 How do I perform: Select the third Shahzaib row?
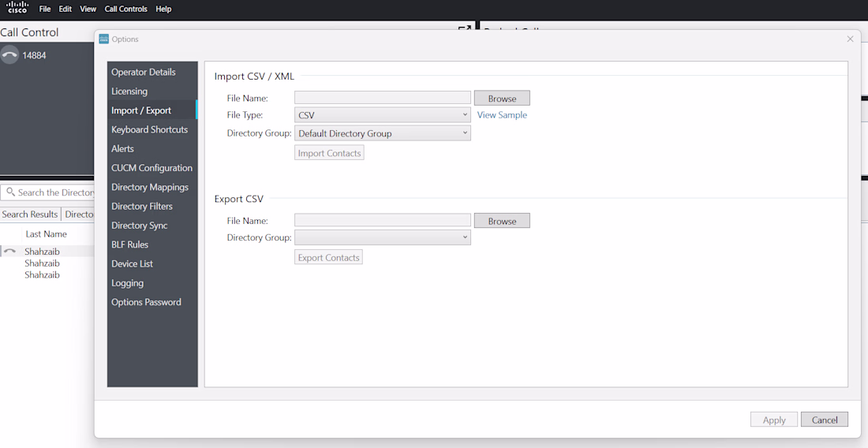pos(47,275)
